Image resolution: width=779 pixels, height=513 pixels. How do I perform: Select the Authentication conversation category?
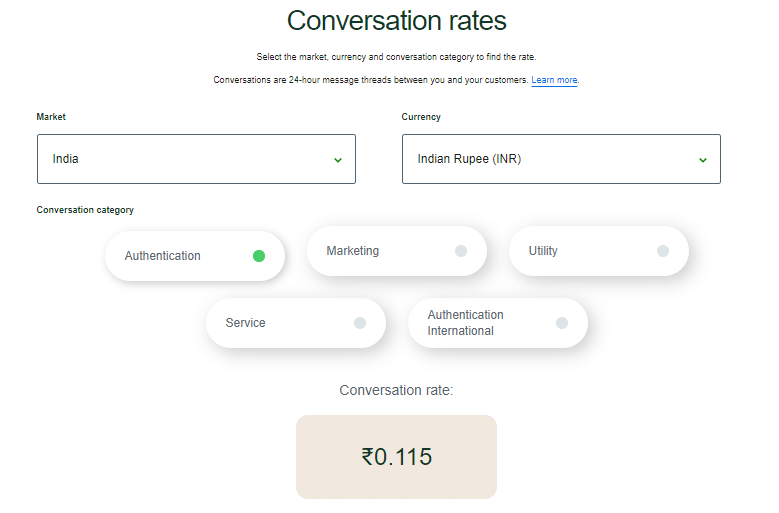pos(163,256)
